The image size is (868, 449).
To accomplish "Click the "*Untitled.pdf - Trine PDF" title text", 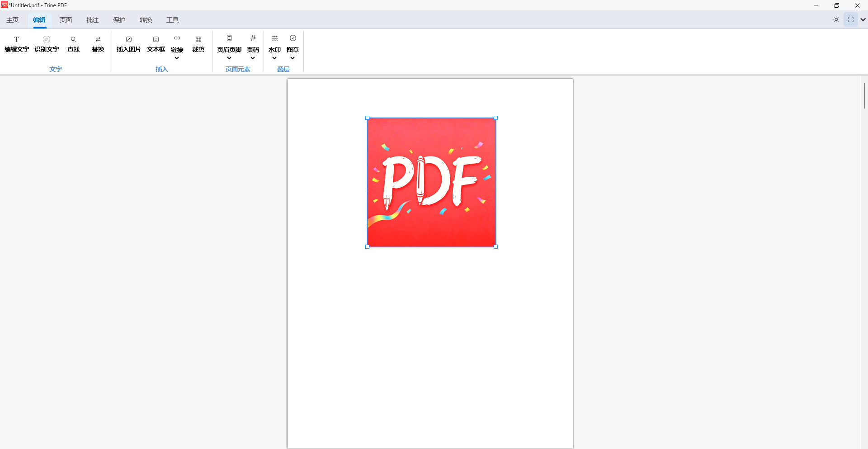I will click(38, 5).
